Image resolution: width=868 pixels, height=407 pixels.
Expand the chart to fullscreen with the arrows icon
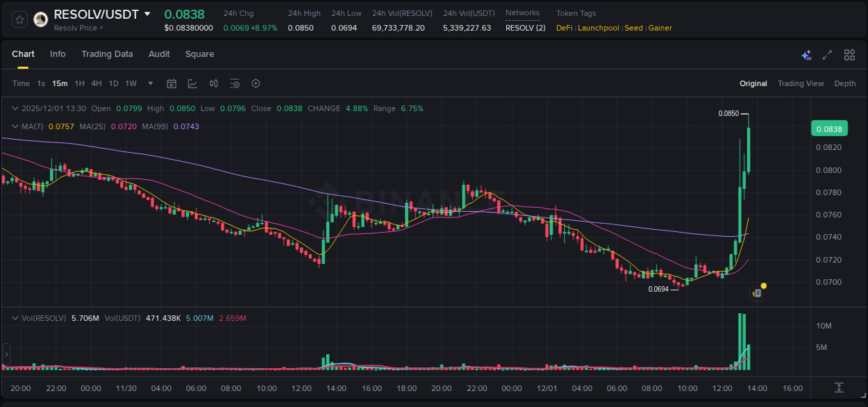pos(826,55)
